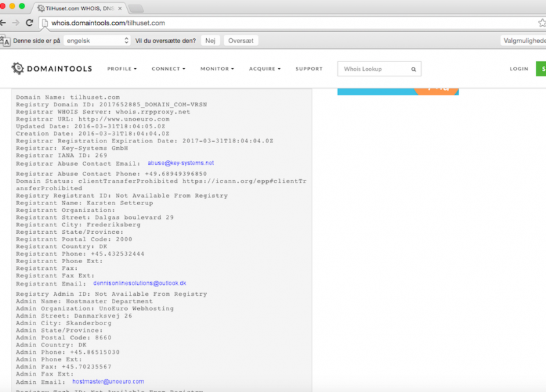Click 'Registrar WHOIS Server: whois.rrpproxy.net' line
546x392 pixels.
pyautogui.click(x=103, y=112)
